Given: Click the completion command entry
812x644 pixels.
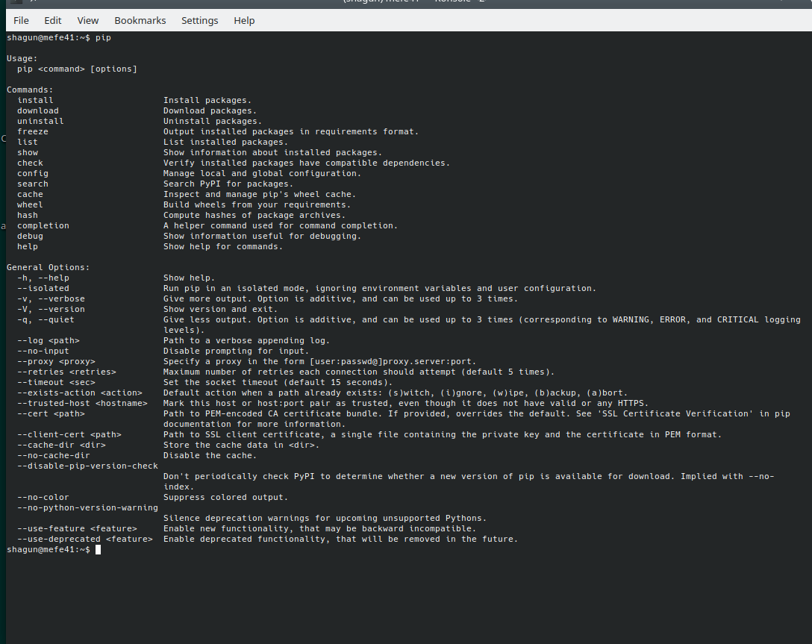Looking at the screenshot, I should tap(43, 225).
